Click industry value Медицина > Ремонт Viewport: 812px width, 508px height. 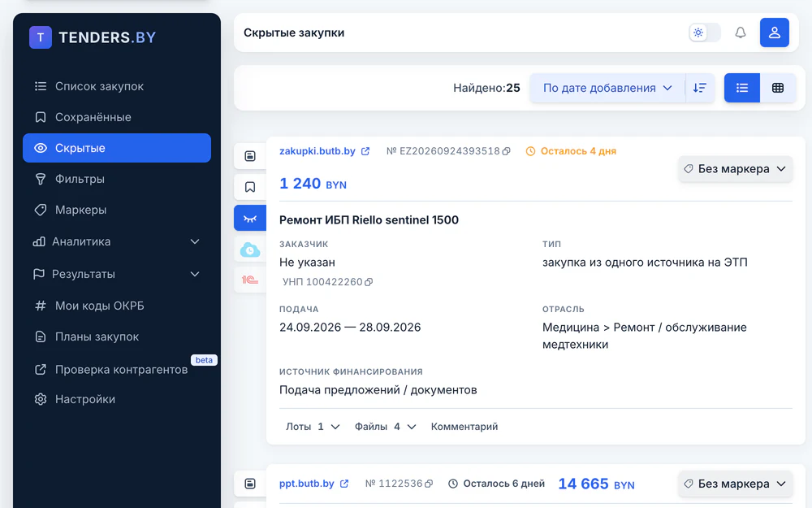[644, 336]
